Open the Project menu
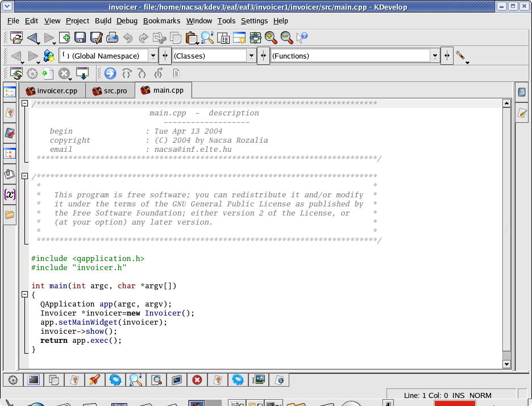The height and width of the screenshot is (406, 532). [x=77, y=20]
